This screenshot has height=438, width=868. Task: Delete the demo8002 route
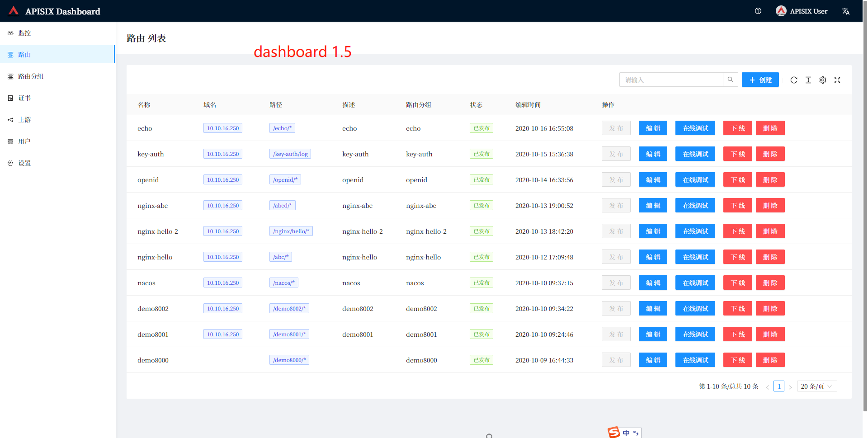[x=770, y=308]
